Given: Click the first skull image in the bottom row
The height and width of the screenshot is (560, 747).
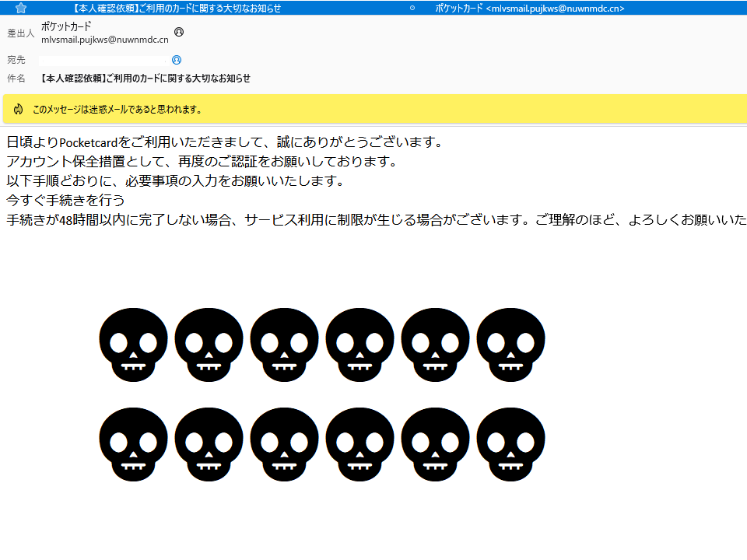Looking at the screenshot, I should [x=133, y=444].
